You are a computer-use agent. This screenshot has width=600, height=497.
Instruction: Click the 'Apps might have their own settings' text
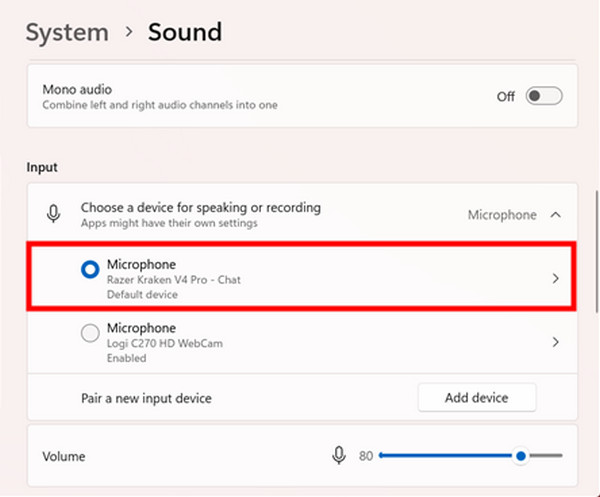click(x=169, y=223)
